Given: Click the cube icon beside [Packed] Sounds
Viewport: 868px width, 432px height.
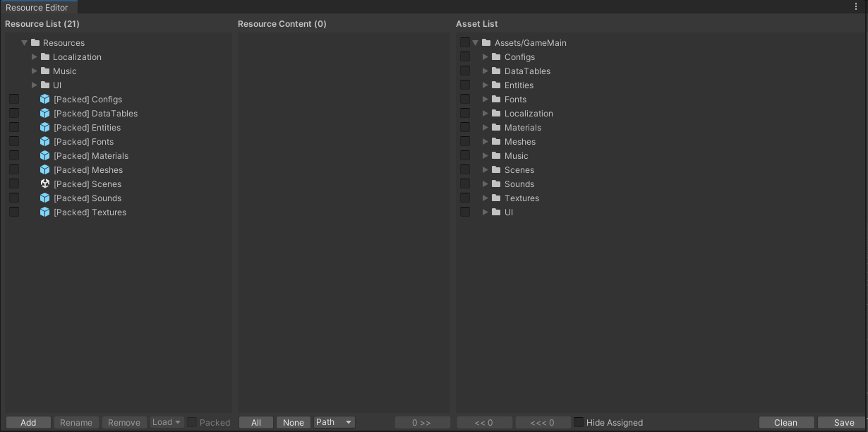Looking at the screenshot, I should pyautogui.click(x=44, y=198).
